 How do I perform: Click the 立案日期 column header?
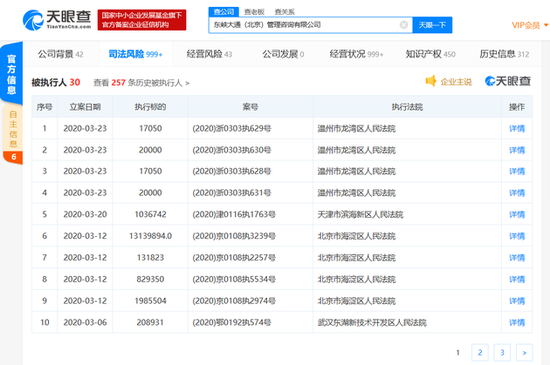coord(85,107)
